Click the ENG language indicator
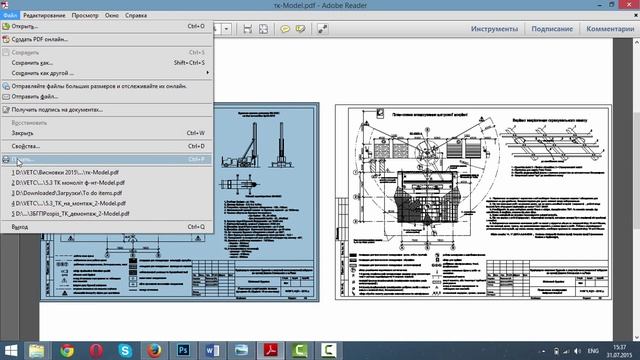Screen dimensions: 640x360 [593, 351]
